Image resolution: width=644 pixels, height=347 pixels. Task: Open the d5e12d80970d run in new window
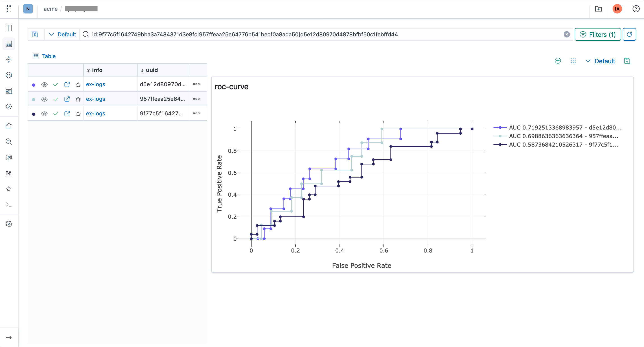tap(67, 84)
